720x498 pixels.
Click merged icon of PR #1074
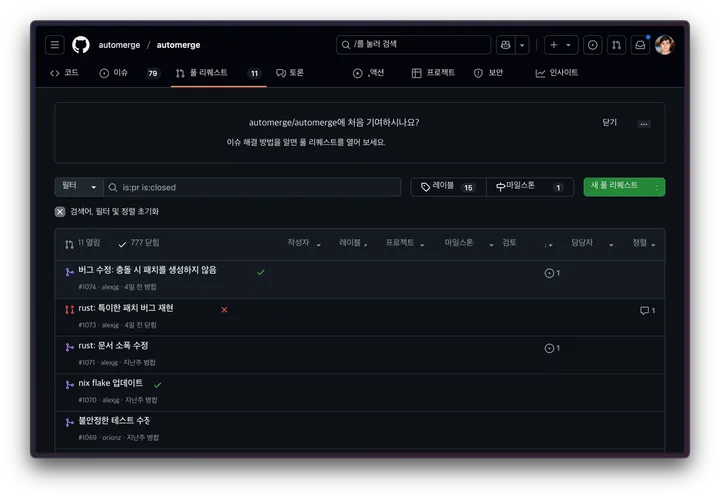pyautogui.click(x=69, y=272)
